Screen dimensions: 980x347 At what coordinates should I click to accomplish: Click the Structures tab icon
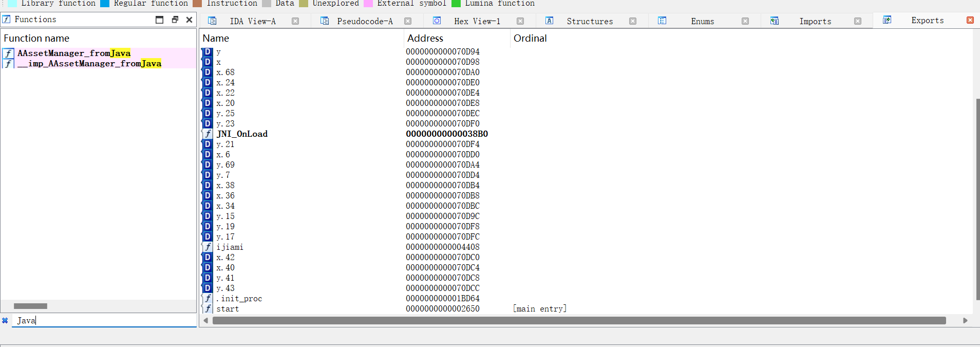550,21
